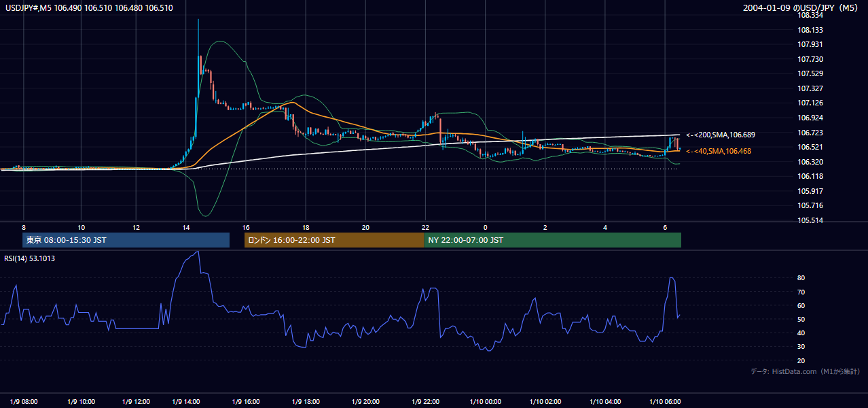
Task: Click hour label 14 under the price chart
Action: (187, 226)
